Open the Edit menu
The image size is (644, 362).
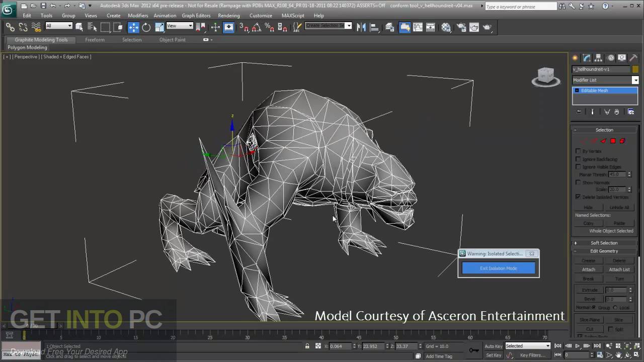[27, 16]
